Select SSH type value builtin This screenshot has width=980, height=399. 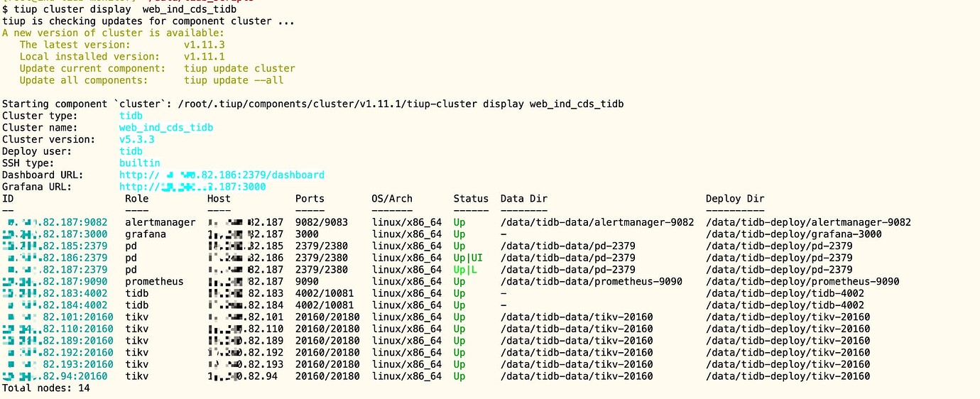(x=140, y=163)
